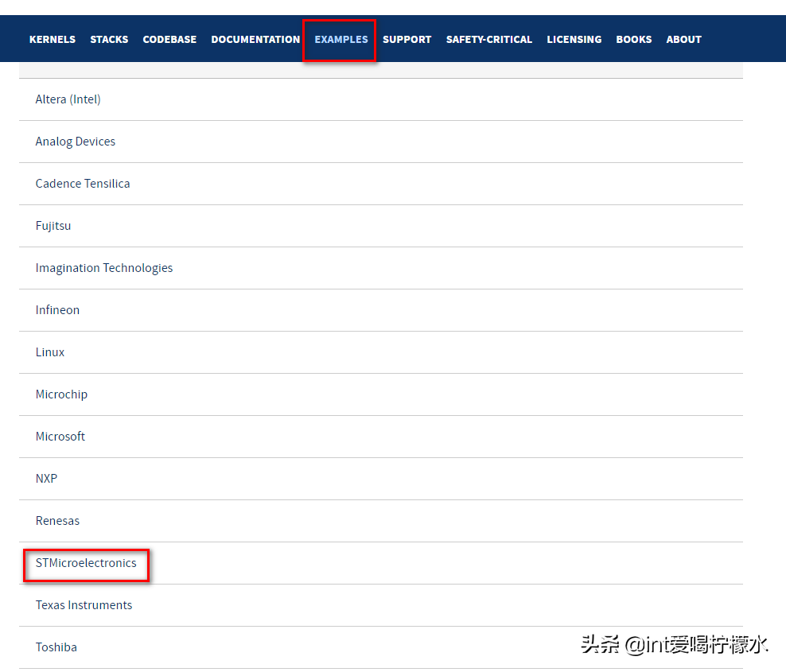Open Infineon examples
The image size is (786, 672).
point(381,309)
